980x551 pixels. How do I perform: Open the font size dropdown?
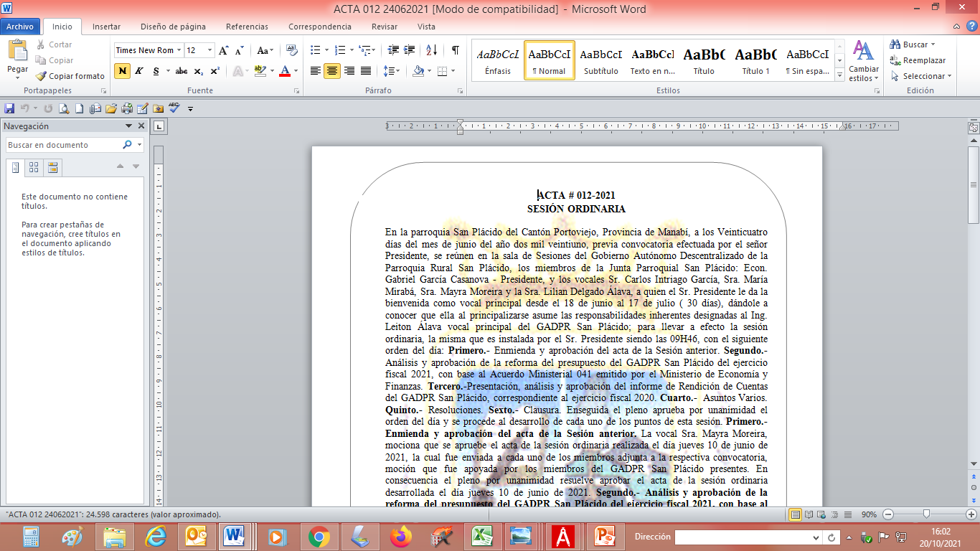(x=210, y=50)
